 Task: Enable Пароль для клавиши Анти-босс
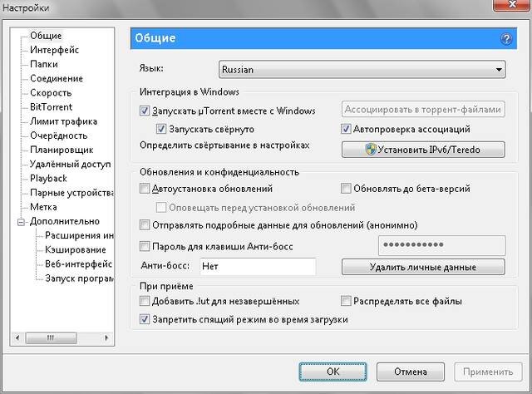tap(145, 246)
